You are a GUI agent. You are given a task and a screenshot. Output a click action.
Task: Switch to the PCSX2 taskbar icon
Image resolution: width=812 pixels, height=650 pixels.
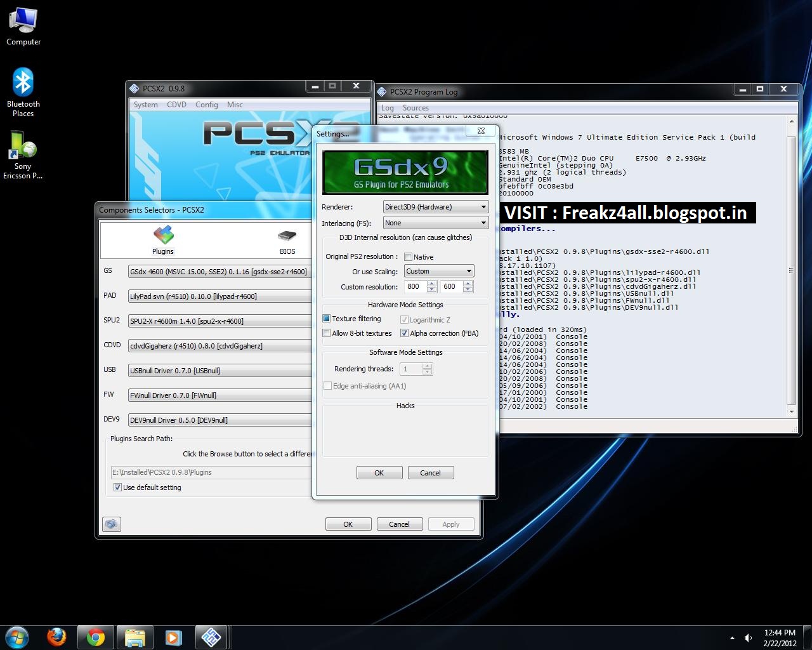click(x=211, y=637)
